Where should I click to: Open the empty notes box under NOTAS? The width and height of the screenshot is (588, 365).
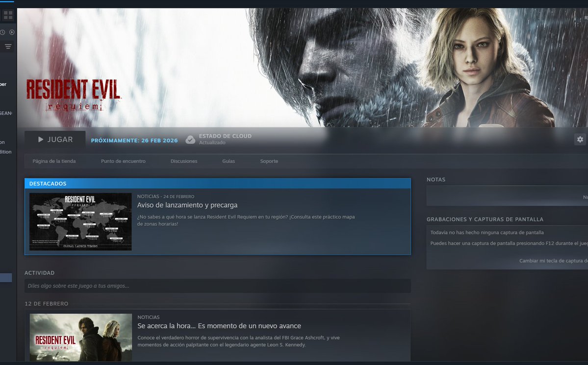507,196
